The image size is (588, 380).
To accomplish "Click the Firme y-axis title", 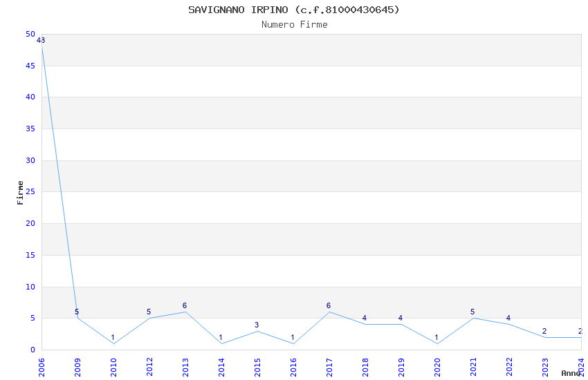I will (x=21, y=192).
